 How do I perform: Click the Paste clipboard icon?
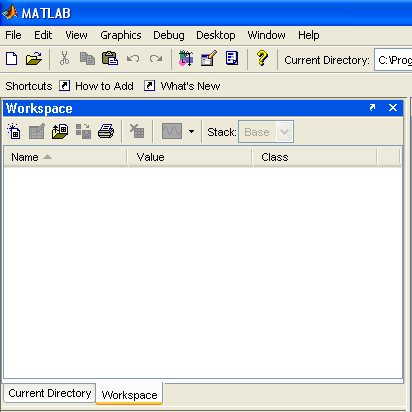(110, 58)
